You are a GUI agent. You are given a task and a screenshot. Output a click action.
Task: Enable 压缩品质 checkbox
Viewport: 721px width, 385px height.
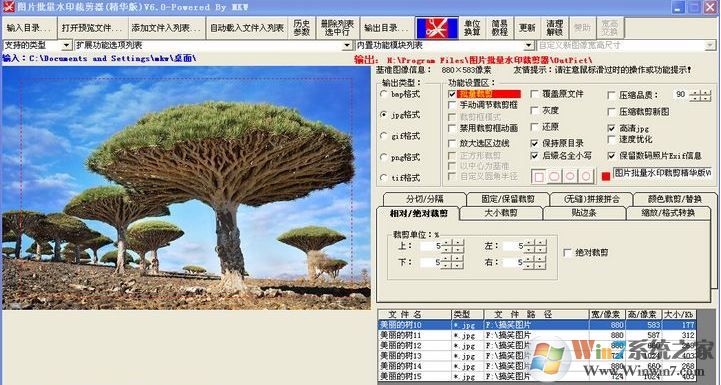[x=612, y=96]
